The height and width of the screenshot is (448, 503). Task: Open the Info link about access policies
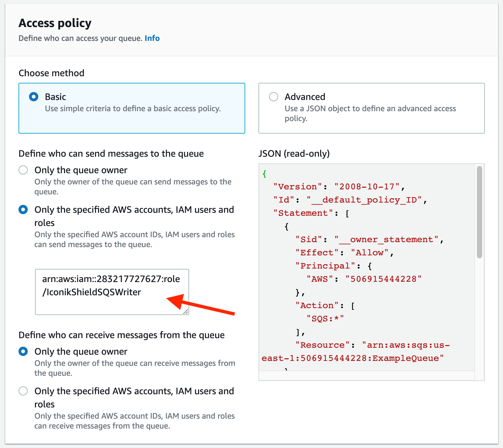pyautogui.click(x=152, y=38)
